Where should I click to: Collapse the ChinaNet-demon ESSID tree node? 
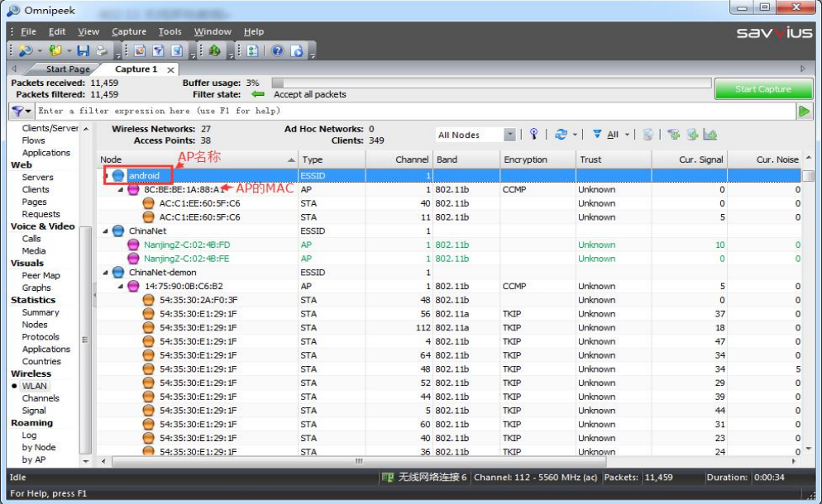105,273
